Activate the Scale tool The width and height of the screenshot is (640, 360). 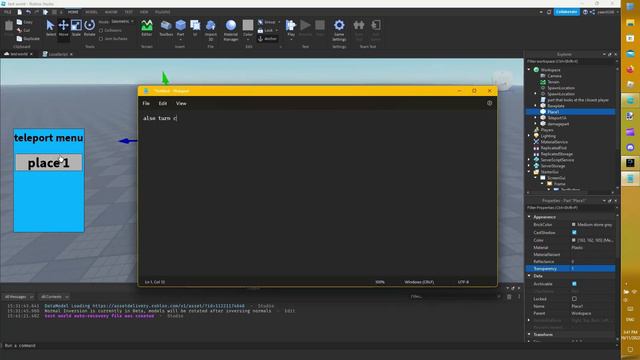[76, 27]
